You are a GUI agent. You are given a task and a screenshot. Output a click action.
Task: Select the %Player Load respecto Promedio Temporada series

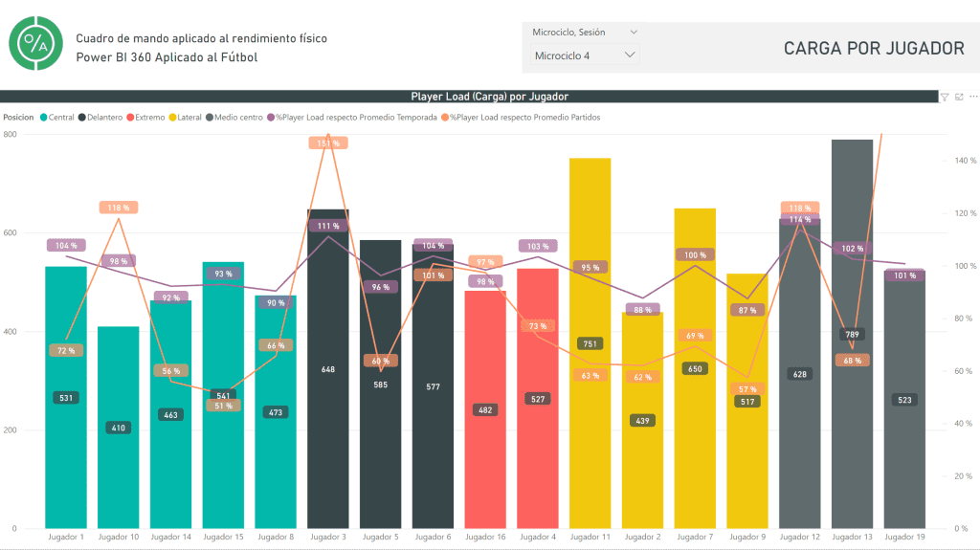tap(356, 117)
